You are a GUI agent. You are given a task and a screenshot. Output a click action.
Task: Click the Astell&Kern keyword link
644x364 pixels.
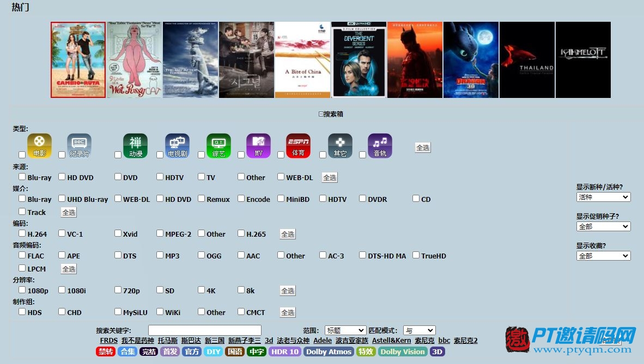[x=391, y=341]
